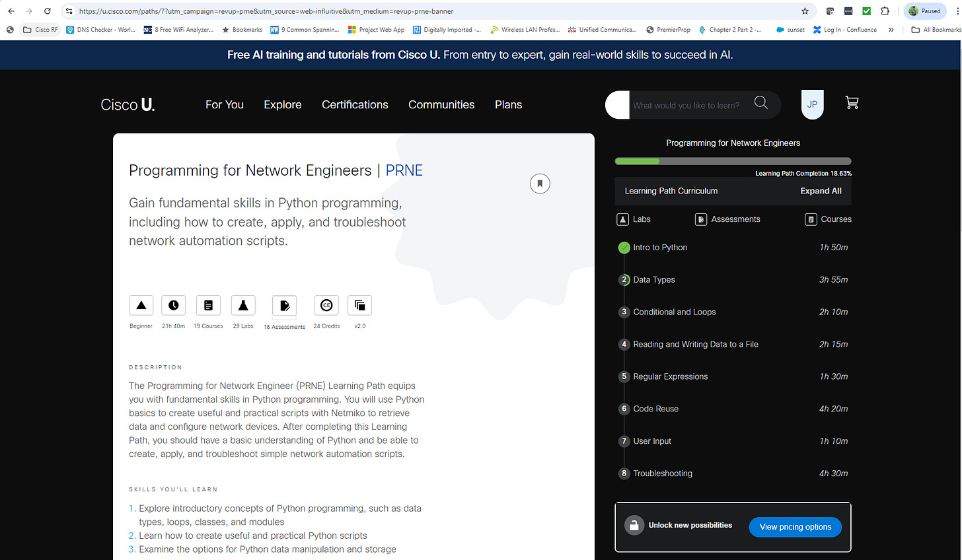Open the PremierProp bookmark
The width and height of the screenshot is (962, 560).
coord(669,30)
